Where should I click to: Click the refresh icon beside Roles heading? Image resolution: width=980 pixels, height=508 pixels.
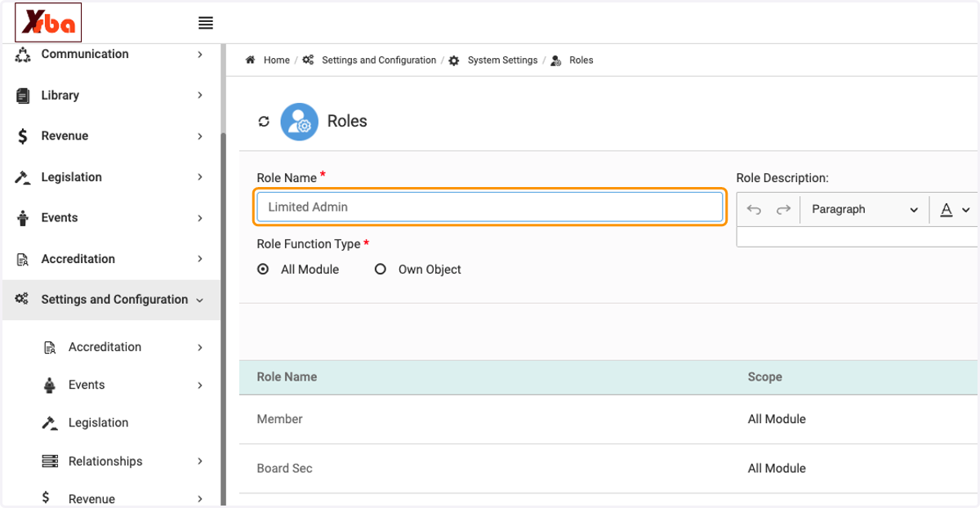[x=264, y=122]
